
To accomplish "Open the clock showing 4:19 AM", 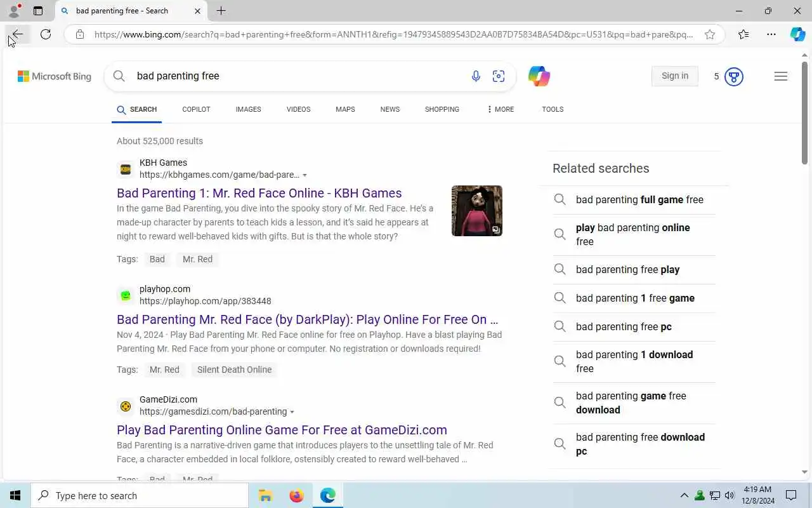I will 757,495.
